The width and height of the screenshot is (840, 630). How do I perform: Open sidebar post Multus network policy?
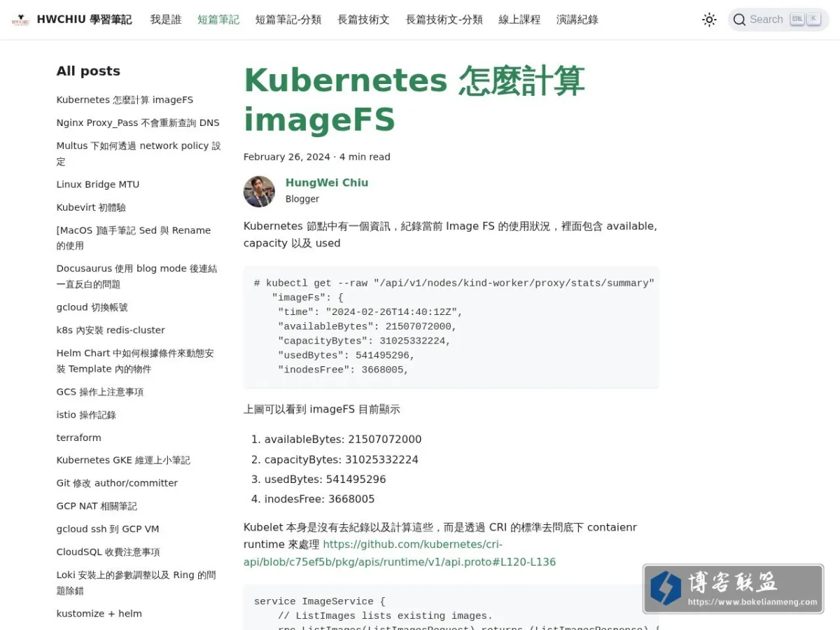coord(139,153)
